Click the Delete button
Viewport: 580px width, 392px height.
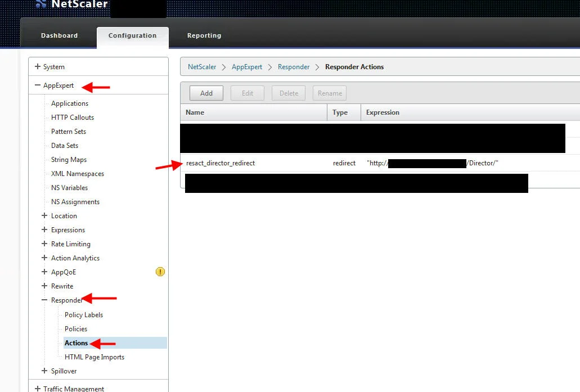(289, 93)
